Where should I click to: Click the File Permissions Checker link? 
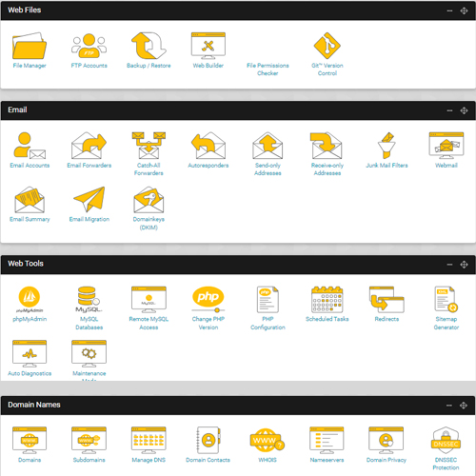coord(268,69)
